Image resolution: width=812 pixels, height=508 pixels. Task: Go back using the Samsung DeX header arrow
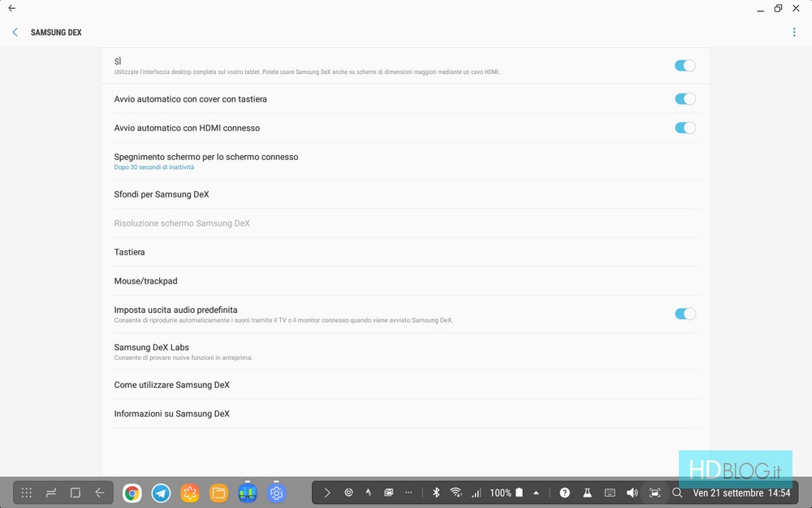click(x=15, y=33)
